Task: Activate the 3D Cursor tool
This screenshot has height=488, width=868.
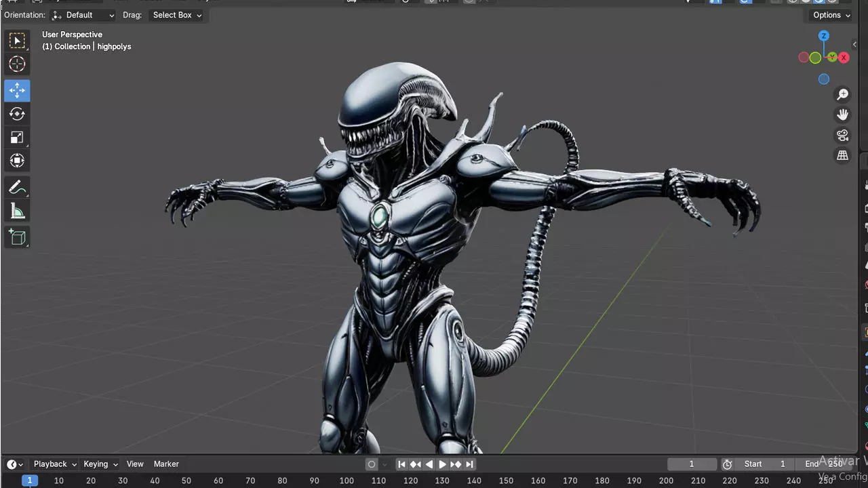Action: click(x=17, y=64)
